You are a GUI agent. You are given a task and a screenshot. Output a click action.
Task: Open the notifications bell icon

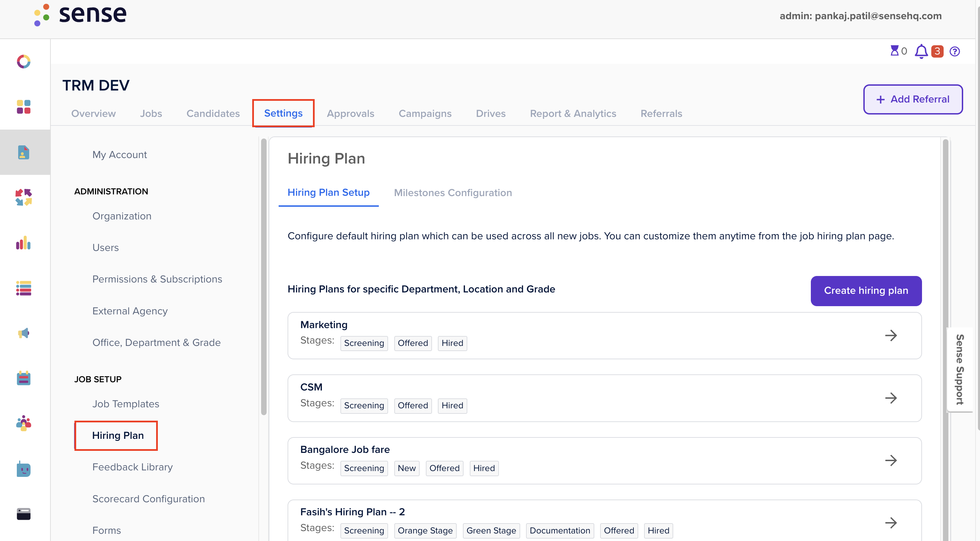921,51
